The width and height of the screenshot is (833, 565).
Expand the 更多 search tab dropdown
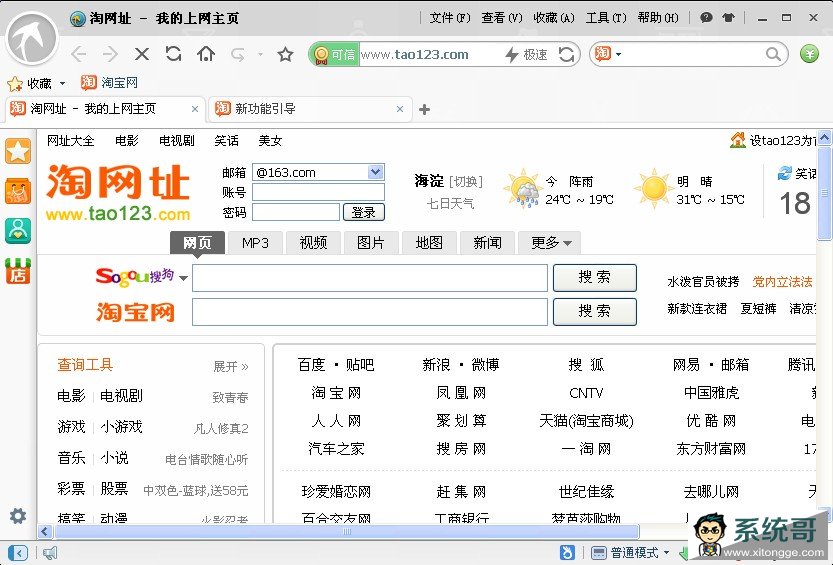[549, 243]
